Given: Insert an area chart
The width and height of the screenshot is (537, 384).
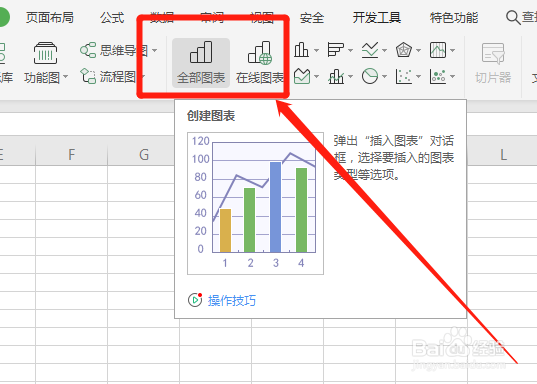Looking at the screenshot, I should [302, 76].
